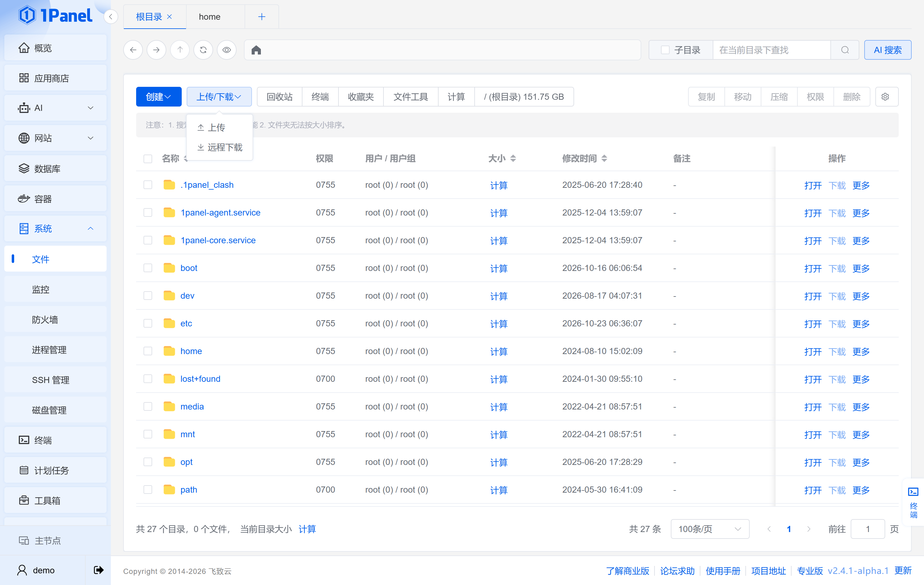This screenshot has width=924, height=585.
Task: Click the logout icon next to demo
Action: [98, 570]
